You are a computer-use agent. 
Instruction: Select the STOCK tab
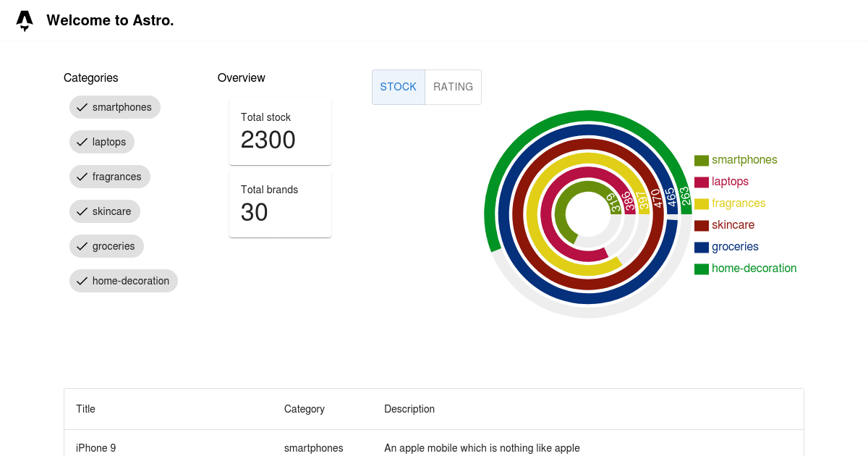click(x=399, y=87)
